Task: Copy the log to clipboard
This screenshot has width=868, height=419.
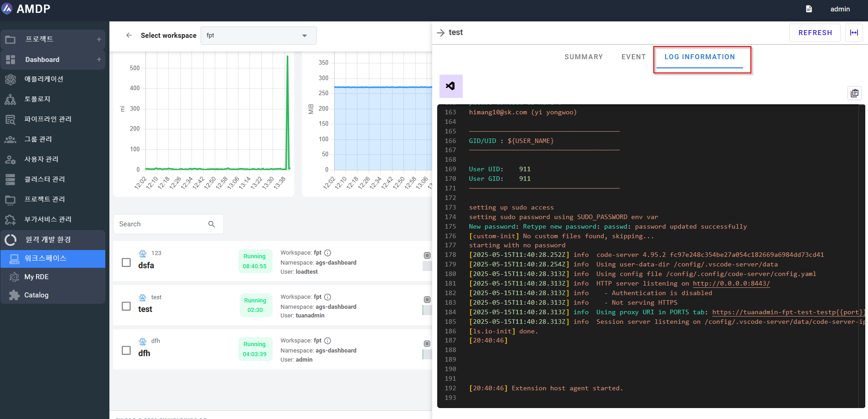Action: coord(855,93)
